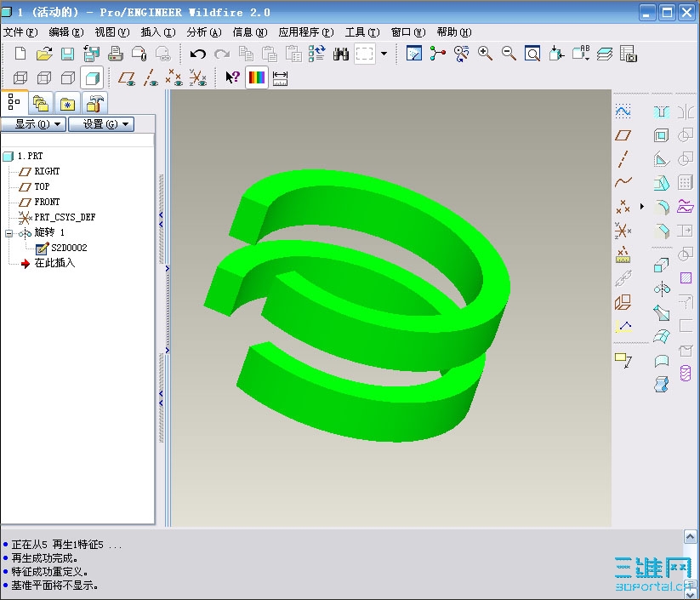Screen dimensions: 700x600
Task: Toggle datum axes display
Action: [x=151, y=78]
